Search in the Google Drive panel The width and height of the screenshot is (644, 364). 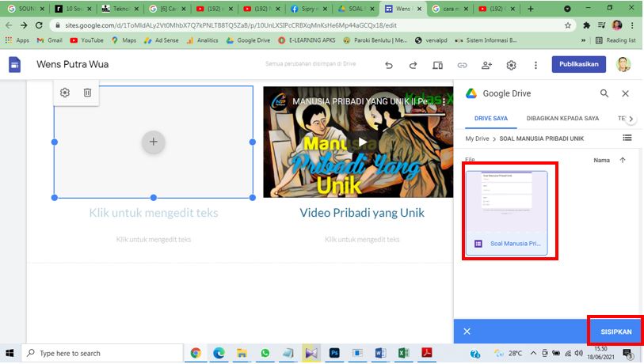click(x=604, y=93)
